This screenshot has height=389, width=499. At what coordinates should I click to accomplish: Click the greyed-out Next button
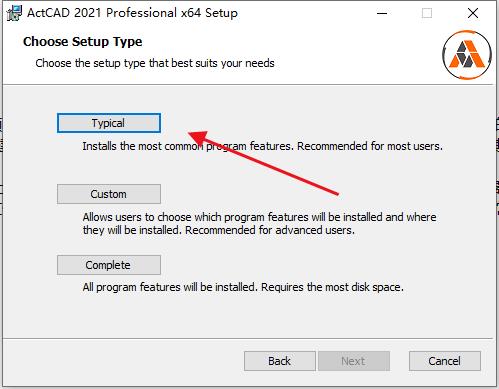click(354, 361)
